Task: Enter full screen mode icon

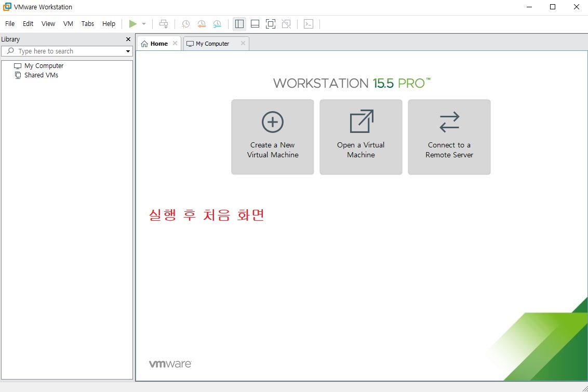Action: pyautogui.click(x=271, y=24)
